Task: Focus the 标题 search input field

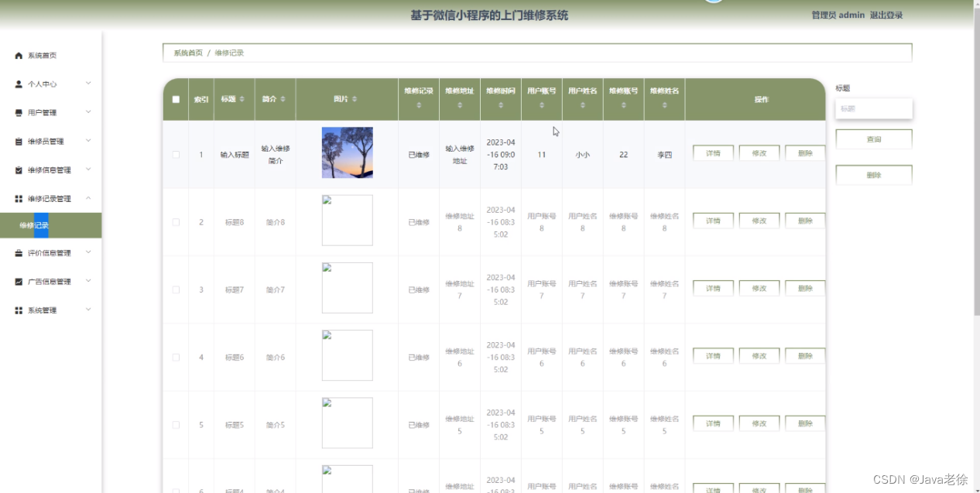Action: click(x=874, y=109)
